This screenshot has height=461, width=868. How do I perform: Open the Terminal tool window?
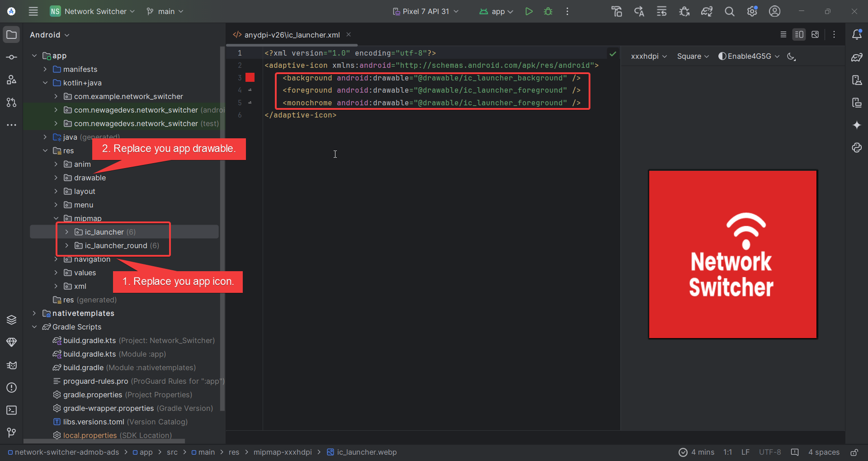(x=12, y=410)
